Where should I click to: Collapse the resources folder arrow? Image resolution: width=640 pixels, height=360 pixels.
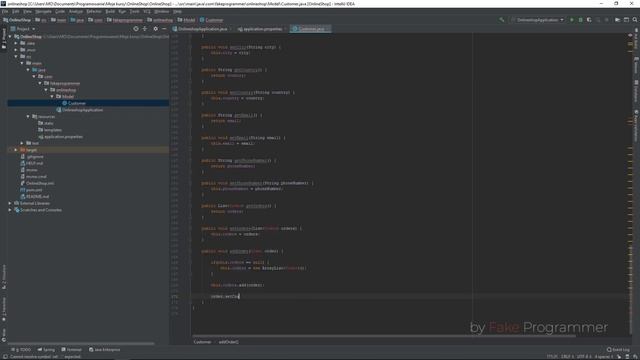tap(28, 116)
